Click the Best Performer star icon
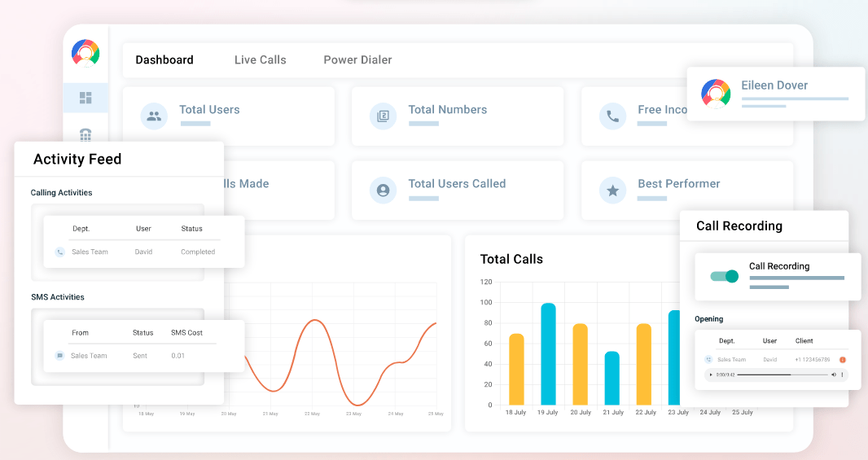Screen dimensions: 868x460 pos(612,191)
